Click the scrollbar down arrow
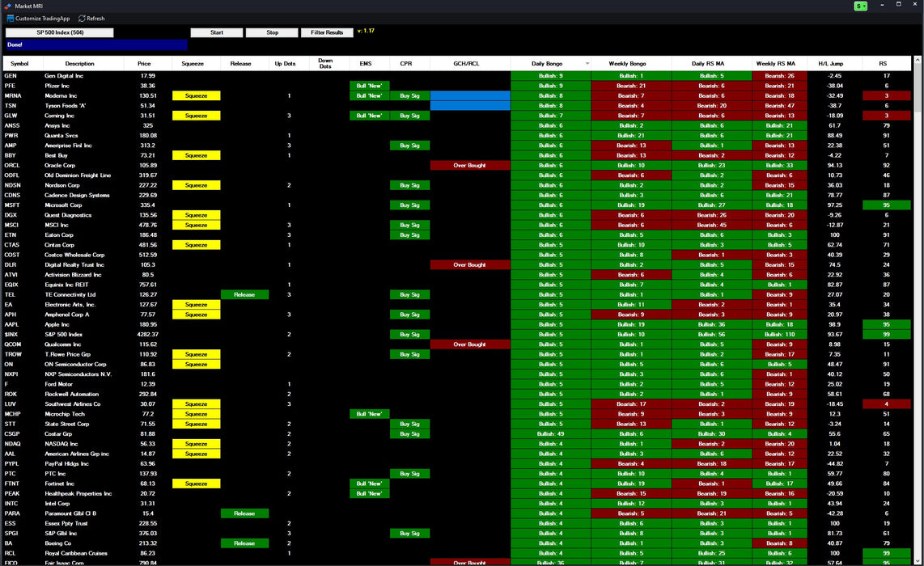924x566 pixels. (918, 561)
